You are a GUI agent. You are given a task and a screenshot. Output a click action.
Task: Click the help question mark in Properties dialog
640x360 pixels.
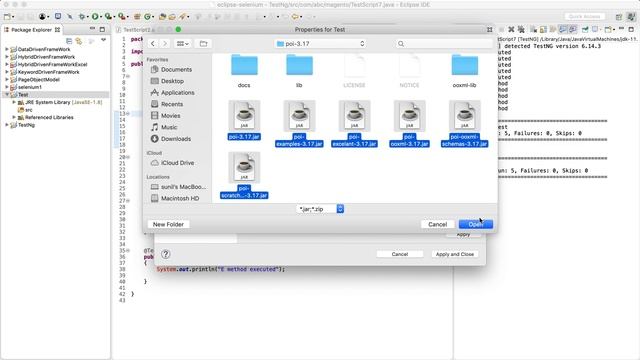point(166,254)
